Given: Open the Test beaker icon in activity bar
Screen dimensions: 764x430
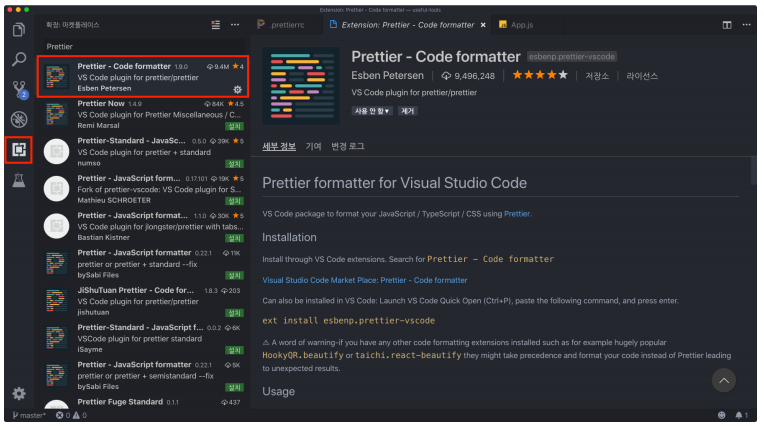Looking at the screenshot, I should coord(19,180).
